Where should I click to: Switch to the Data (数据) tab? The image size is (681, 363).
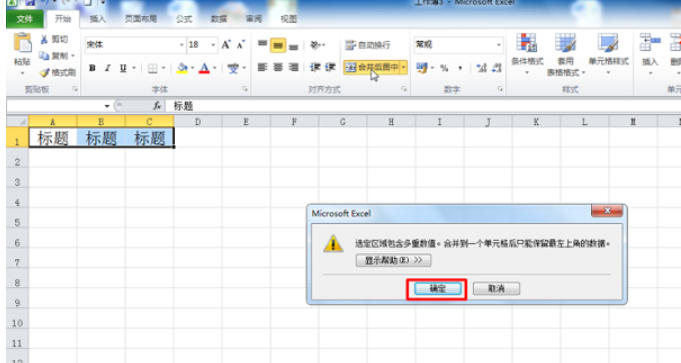[x=219, y=19]
